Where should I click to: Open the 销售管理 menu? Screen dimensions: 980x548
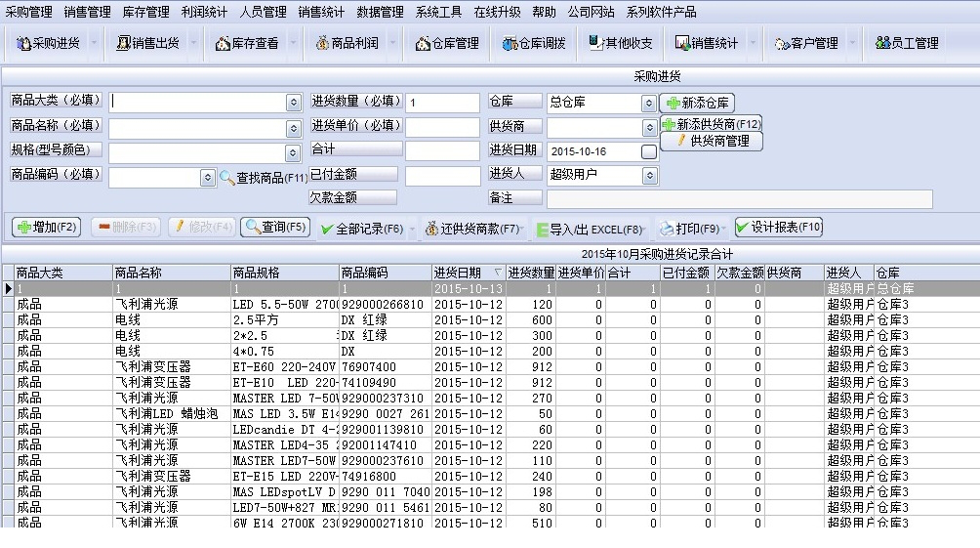point(87,12)
